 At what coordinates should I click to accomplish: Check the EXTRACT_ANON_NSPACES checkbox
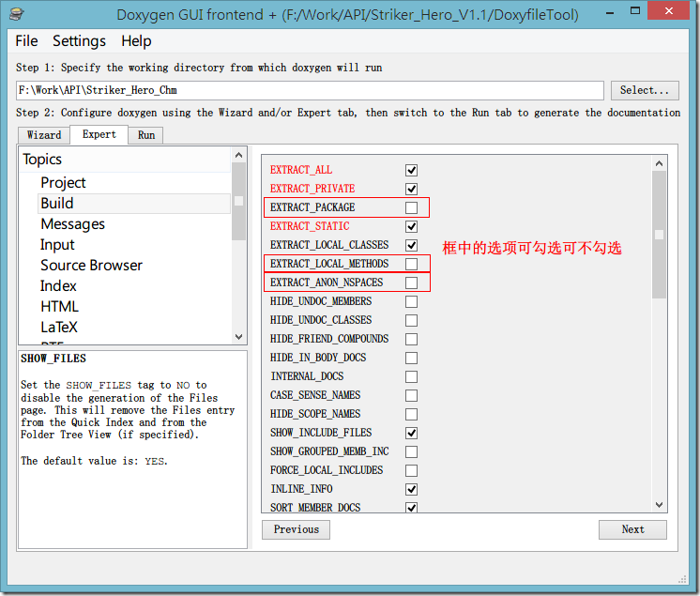[x=411, y=283]
